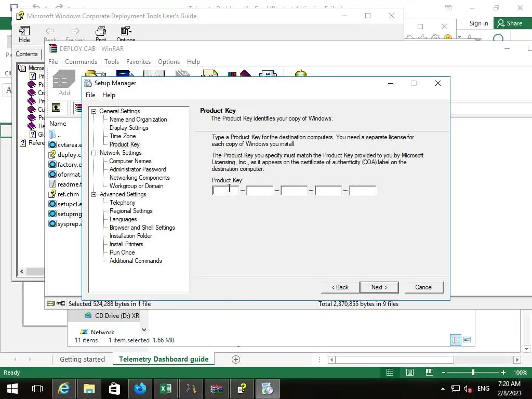Select the cvtarea file icon in WinRAR list
Viewport: 532px width, 399px height.
point(52,144)
